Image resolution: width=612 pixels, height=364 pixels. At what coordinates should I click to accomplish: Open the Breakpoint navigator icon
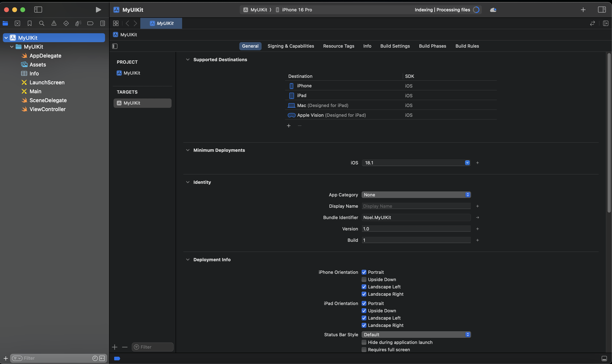(90, 23)
